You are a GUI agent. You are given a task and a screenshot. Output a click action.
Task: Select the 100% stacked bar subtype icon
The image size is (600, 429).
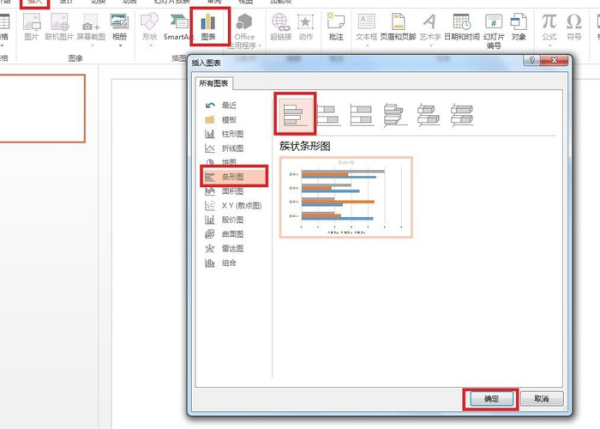(362, 115)
